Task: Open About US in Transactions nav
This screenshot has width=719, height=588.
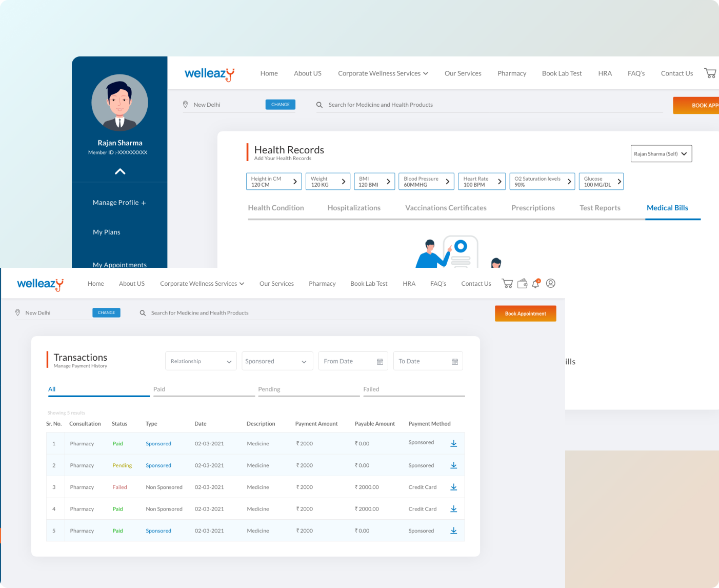Action: [x=132, y=284]
